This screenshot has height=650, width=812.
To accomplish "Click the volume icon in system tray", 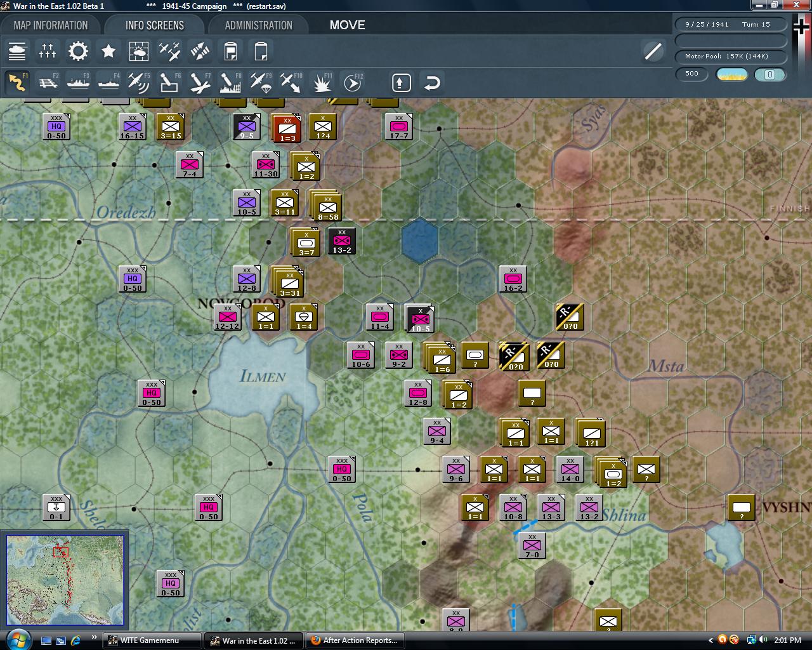I will pos(762,640).
